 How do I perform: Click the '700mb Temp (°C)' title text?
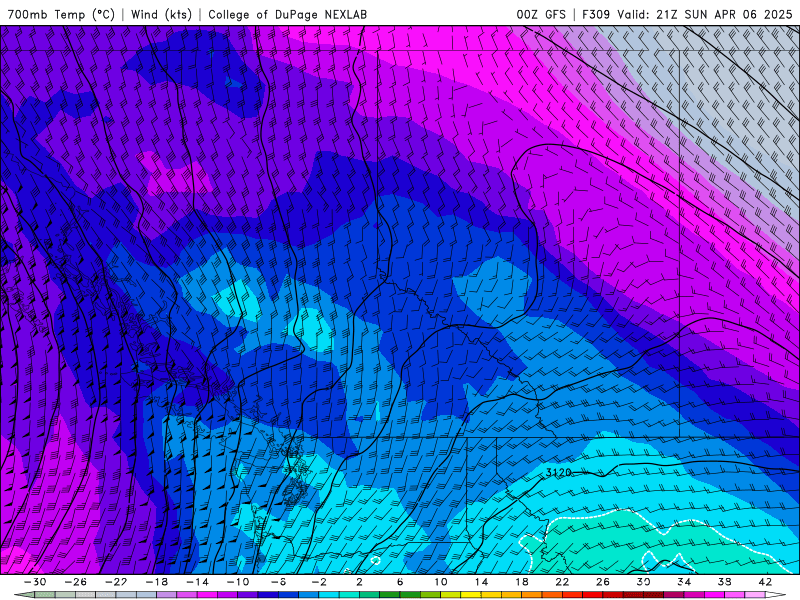tap(61, 14)
